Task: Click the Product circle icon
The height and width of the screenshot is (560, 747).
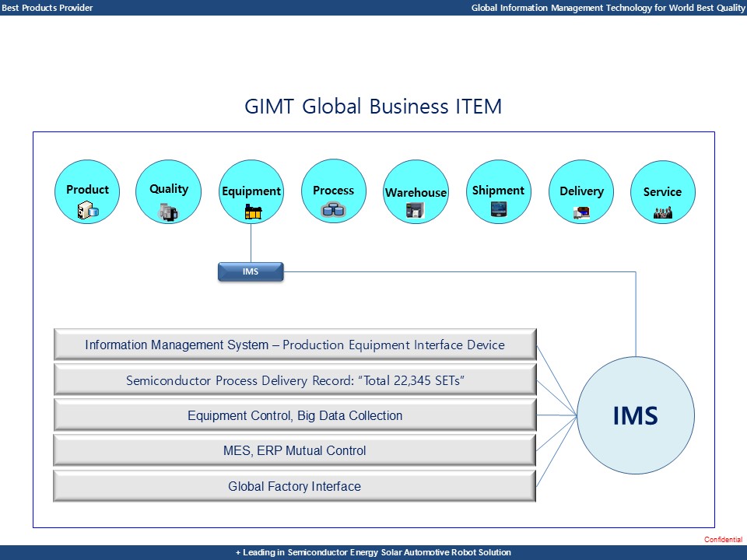Action: (x=87, y=192)
